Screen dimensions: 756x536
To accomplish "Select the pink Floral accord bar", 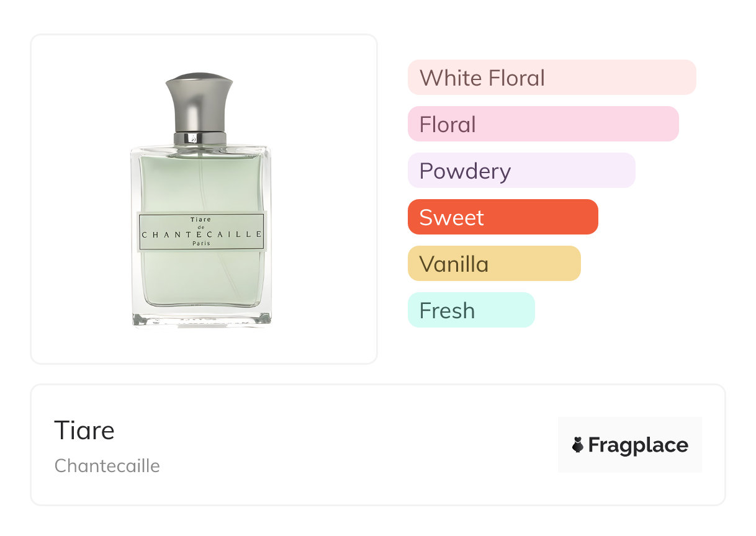I will pos(542,124).
